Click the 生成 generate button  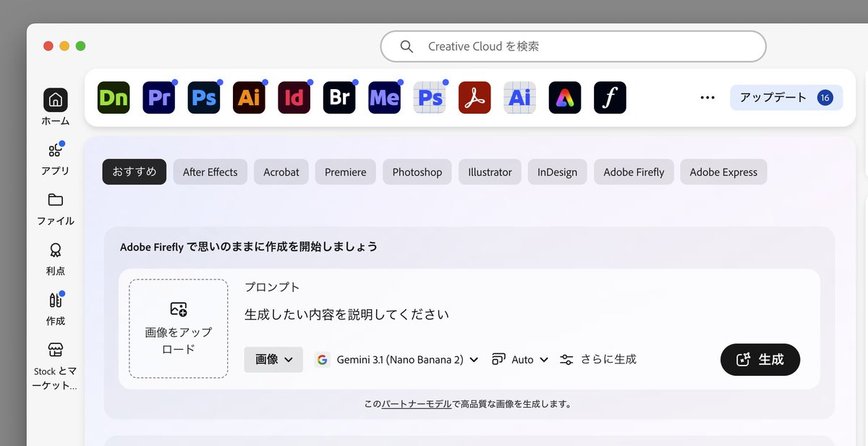tap(760, 360)
